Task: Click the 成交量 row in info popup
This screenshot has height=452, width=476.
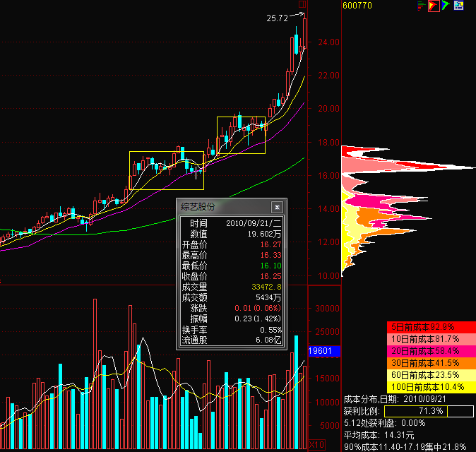Action: (x=231, y=287)
